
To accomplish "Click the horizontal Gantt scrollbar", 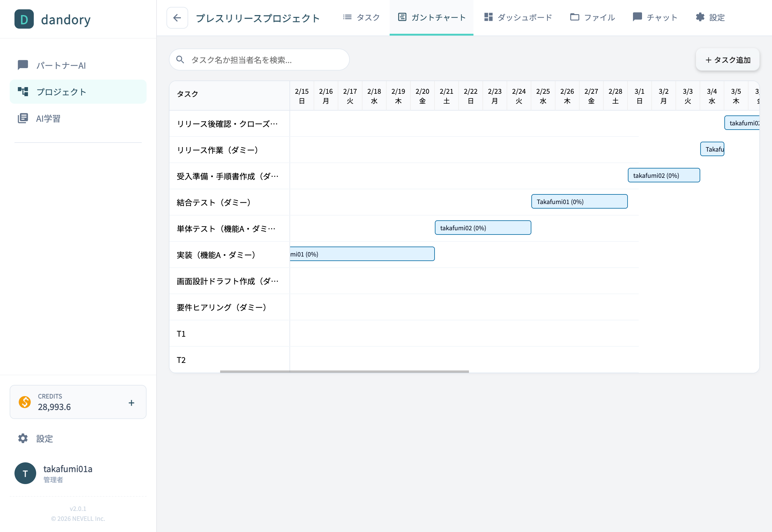I will [x=344, y=371].
